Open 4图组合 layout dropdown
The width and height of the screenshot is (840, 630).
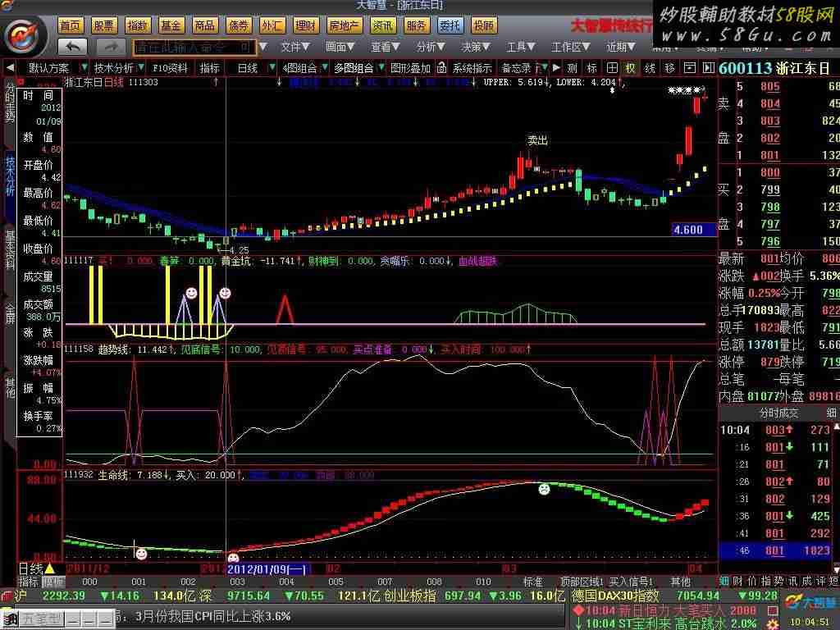point(305,68)
